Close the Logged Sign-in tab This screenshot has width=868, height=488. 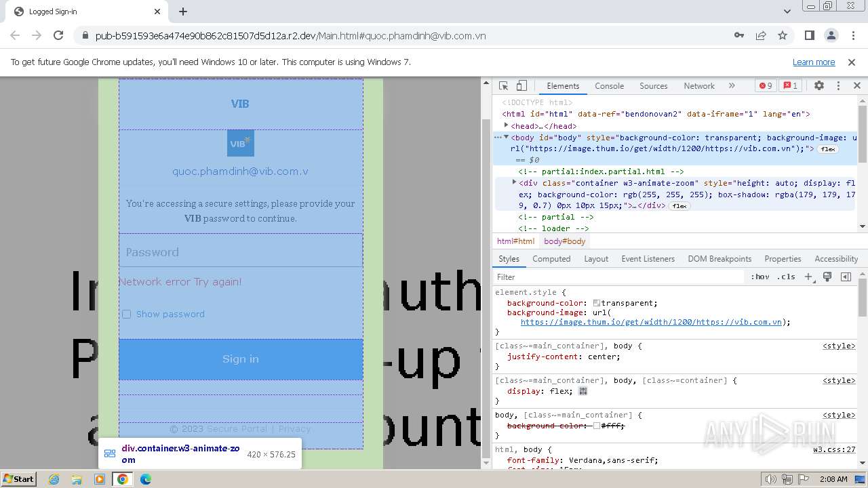(157, 12)
